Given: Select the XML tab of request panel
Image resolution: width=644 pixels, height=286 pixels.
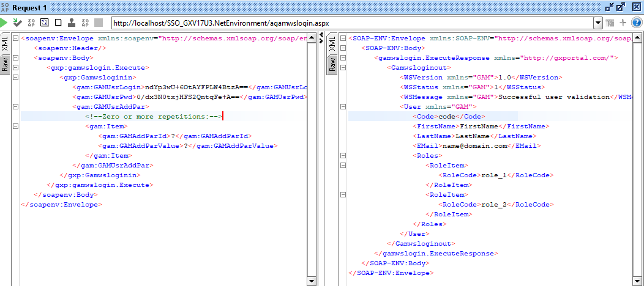Looking at the screenshot, I should pos(5,45).
